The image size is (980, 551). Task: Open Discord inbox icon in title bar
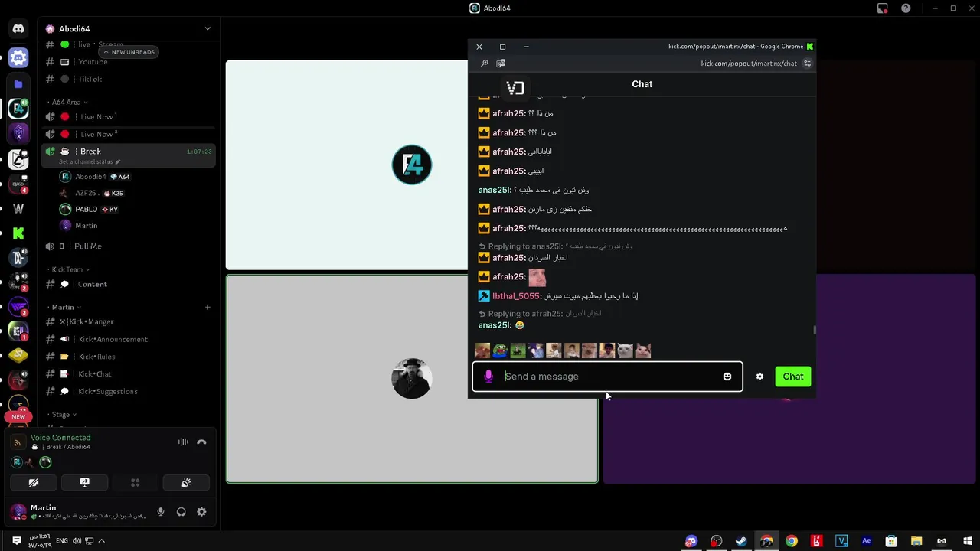coord(883,8)
